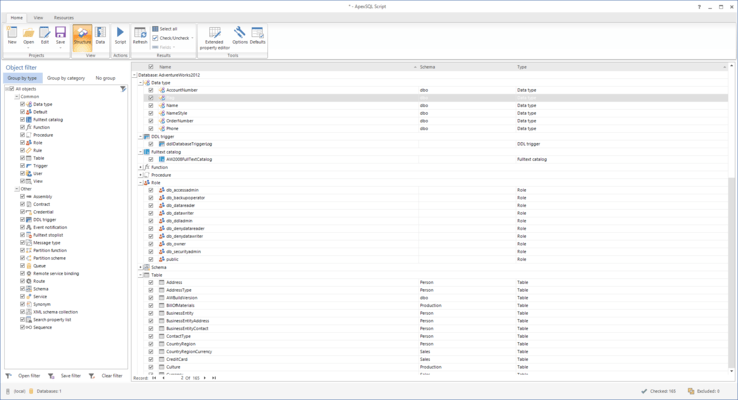Uncheck the db_owner role checkbox
Image resolution: width=738 pixels, height=400 pixels.
point(151,244)
